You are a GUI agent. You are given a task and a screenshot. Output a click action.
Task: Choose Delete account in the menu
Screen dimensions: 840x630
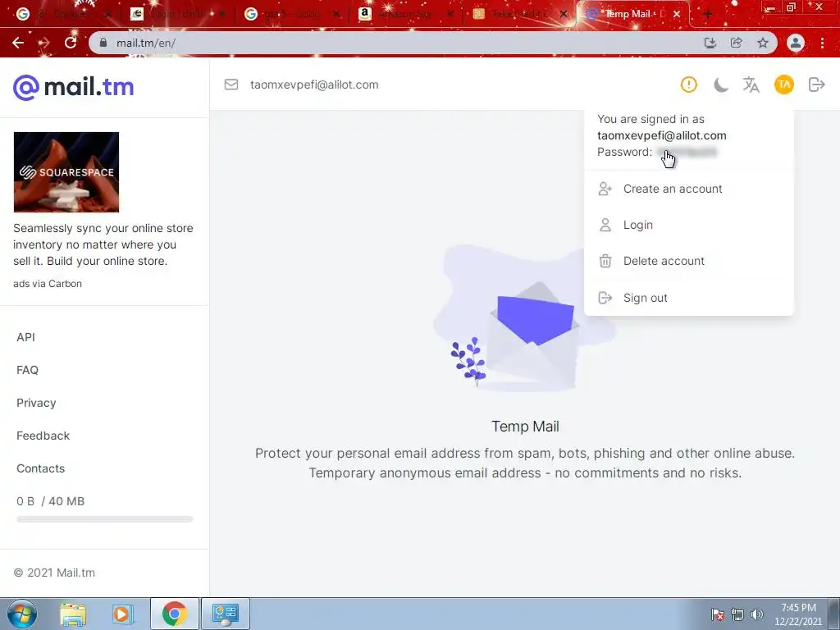pos(688,261)
